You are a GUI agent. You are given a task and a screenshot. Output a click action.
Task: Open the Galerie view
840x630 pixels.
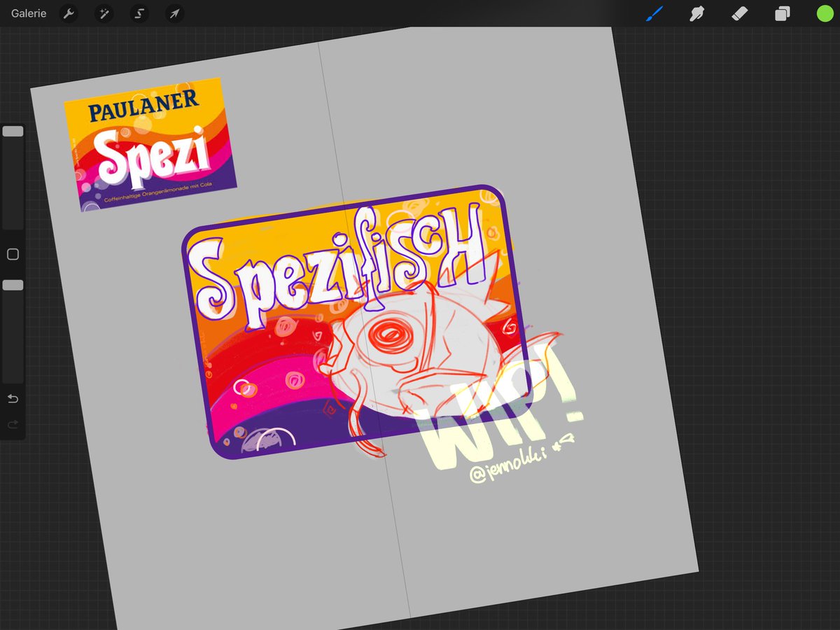point(29,13)
